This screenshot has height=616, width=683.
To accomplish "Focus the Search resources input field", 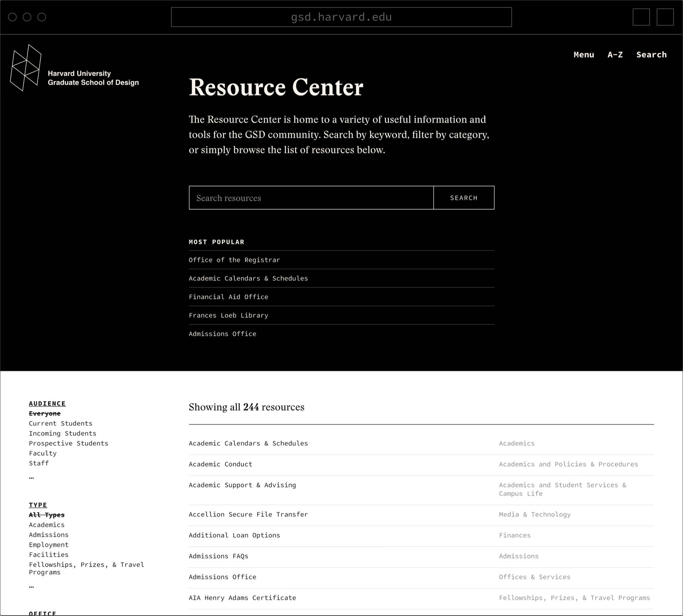I will [x=311, y=198].
